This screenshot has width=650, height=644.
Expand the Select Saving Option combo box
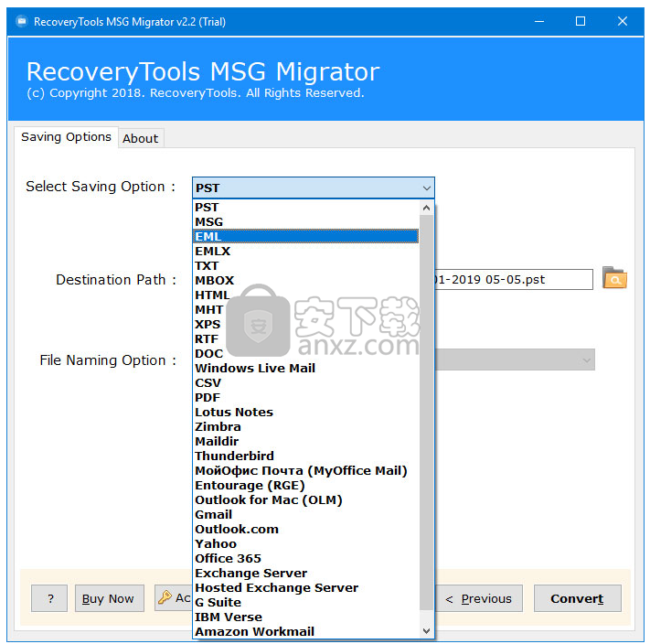coord(313,188)
